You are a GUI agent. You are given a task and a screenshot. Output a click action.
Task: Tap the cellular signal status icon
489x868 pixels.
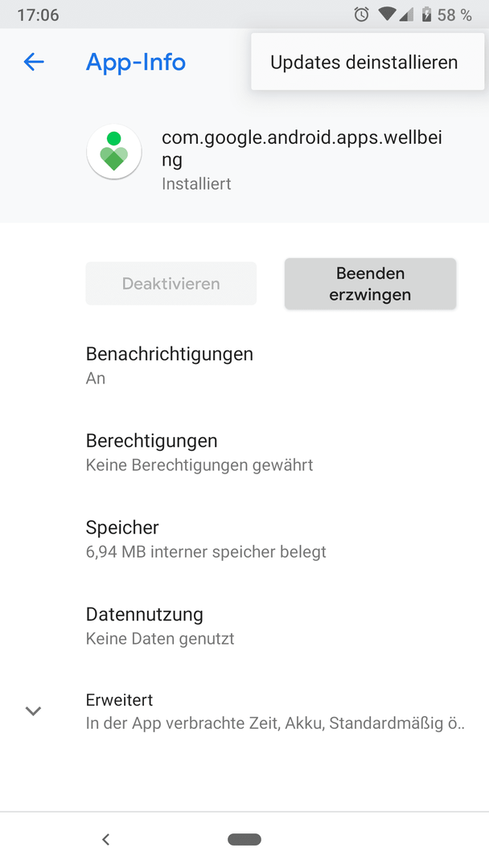coord(406,15)
